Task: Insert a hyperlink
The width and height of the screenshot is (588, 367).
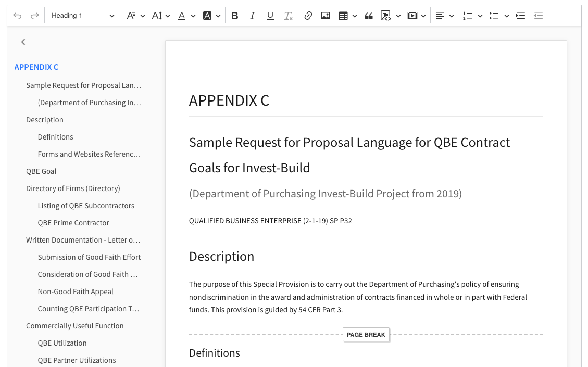Action: point(308,16)
